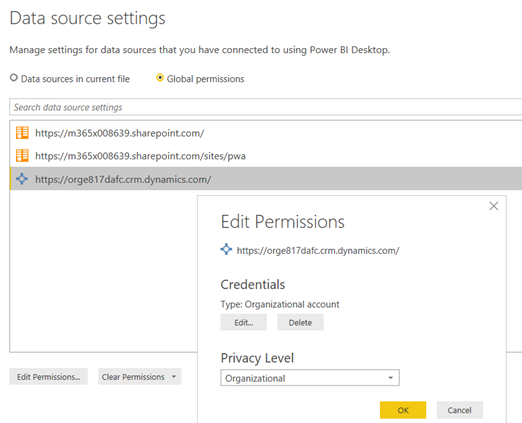Screen dimensions: 522x423
Task: Click SharePoint icon for m365x008639.sharepoint.com/ root
Action: (x=22, y=133)
